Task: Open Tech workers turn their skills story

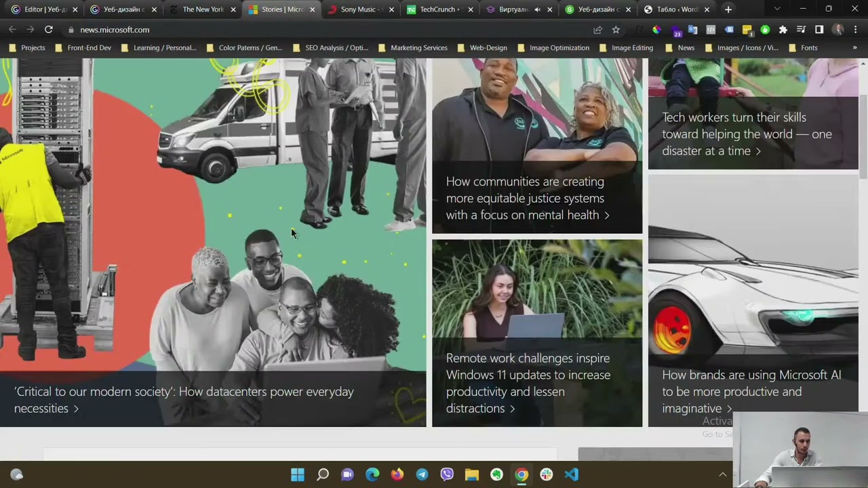Action: click(747, 134)
